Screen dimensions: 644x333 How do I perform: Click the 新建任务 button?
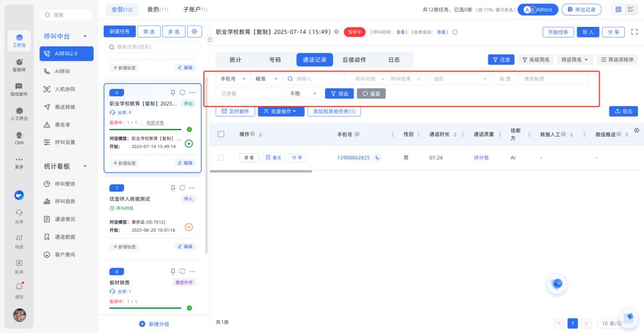click(x=119, y=32)
